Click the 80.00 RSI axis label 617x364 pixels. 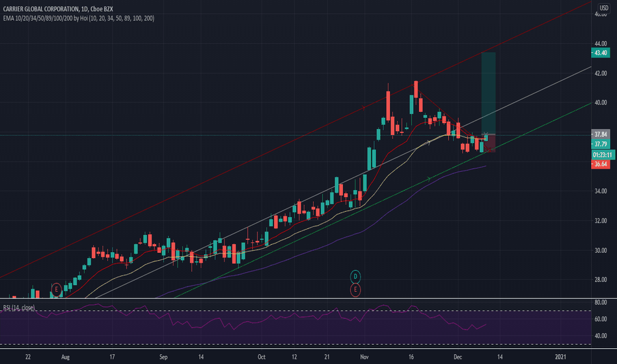[600, 302]
